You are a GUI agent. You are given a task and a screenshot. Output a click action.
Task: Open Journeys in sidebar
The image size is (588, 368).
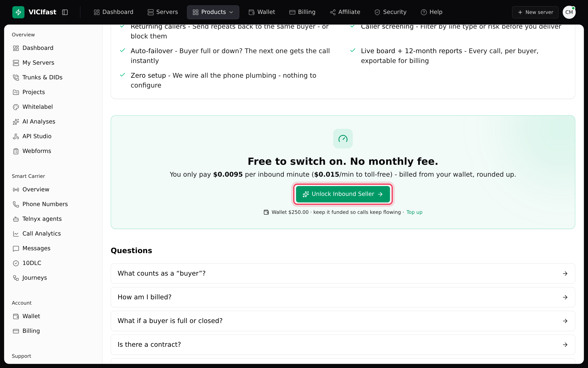[x=30, y=278]
